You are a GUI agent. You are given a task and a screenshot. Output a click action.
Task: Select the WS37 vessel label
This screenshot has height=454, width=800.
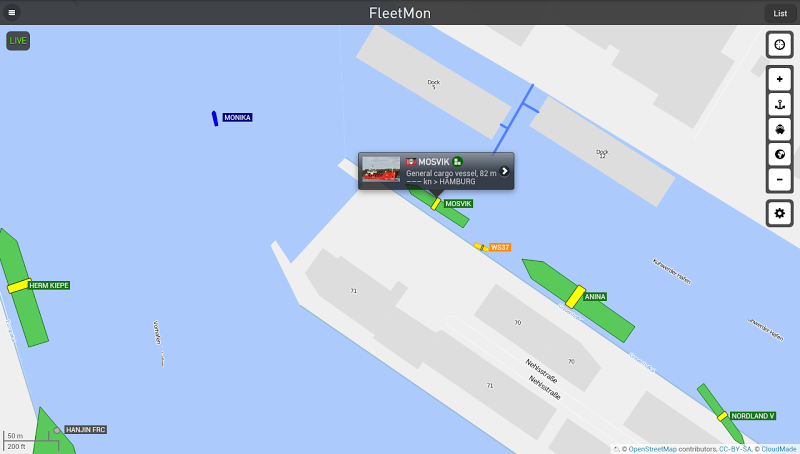click(500, 247)
